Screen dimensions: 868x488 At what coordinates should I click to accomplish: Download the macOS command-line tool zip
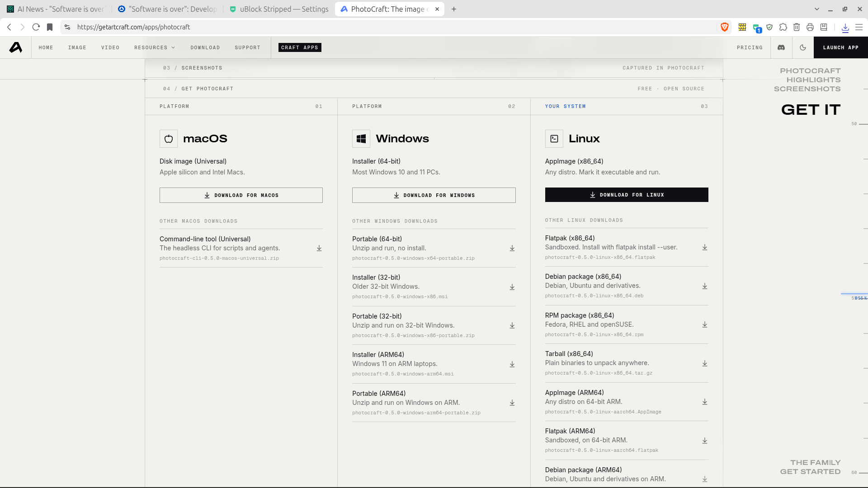(x=319, y=249)
